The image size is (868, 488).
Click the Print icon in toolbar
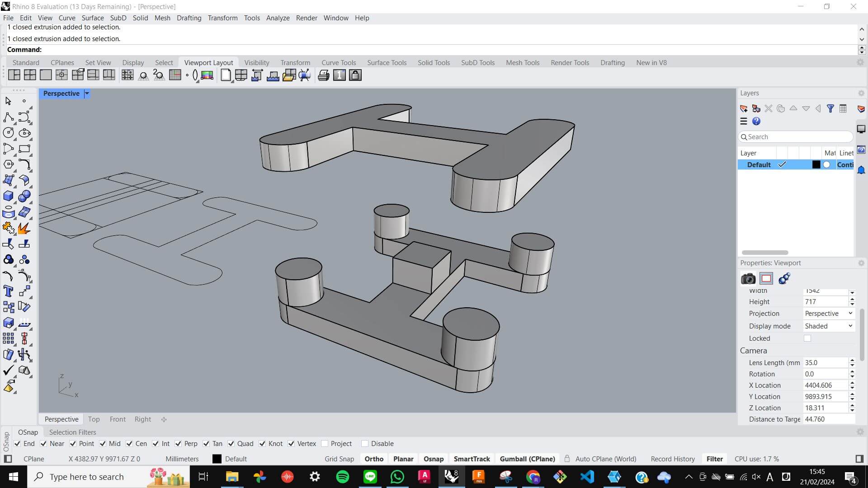pyautogui.click(x=323, y=75)
